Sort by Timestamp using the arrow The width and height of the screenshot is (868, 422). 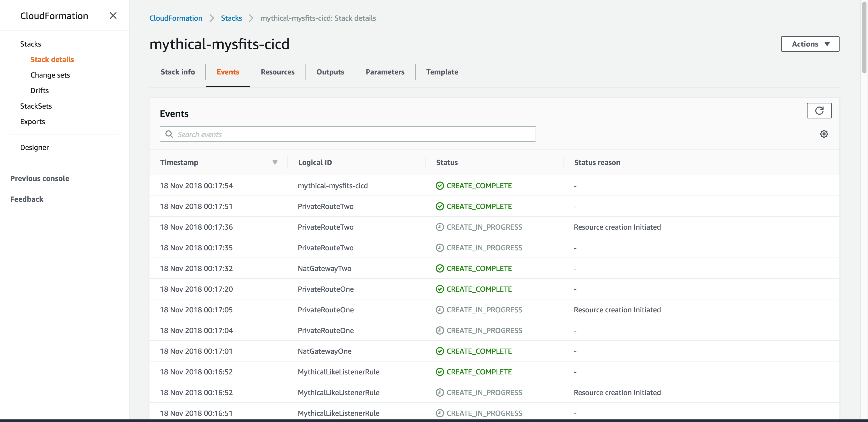(275, 162)
